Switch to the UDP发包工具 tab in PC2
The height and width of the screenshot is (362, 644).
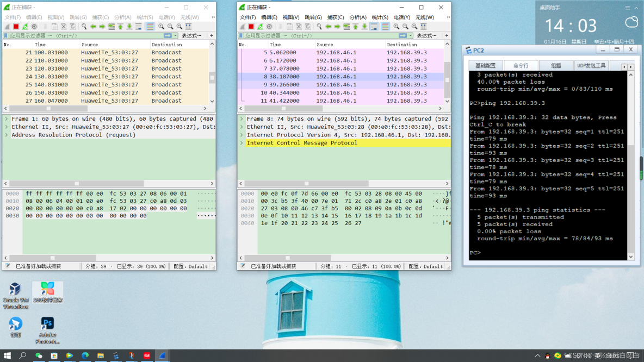(591, 66)
